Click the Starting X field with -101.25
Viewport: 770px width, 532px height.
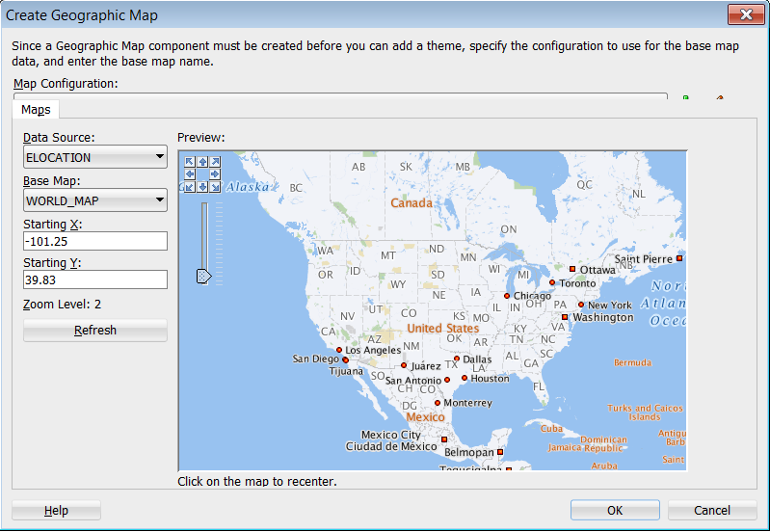95,241
